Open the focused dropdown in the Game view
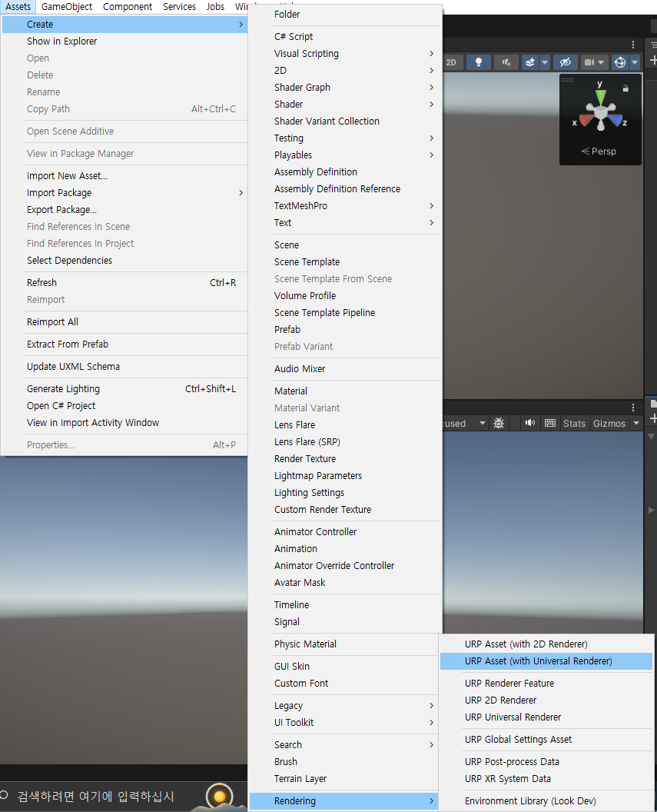 pyautogui.click(x=465, y=423)
